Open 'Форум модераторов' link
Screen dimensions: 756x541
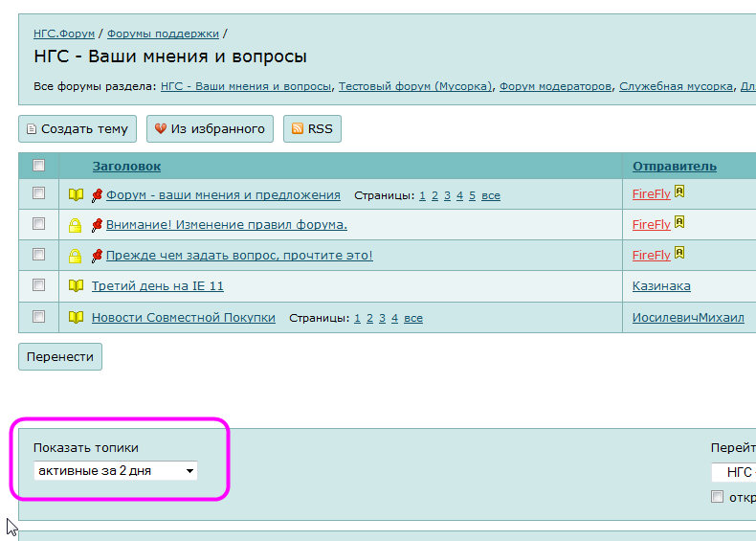(555, 86)
